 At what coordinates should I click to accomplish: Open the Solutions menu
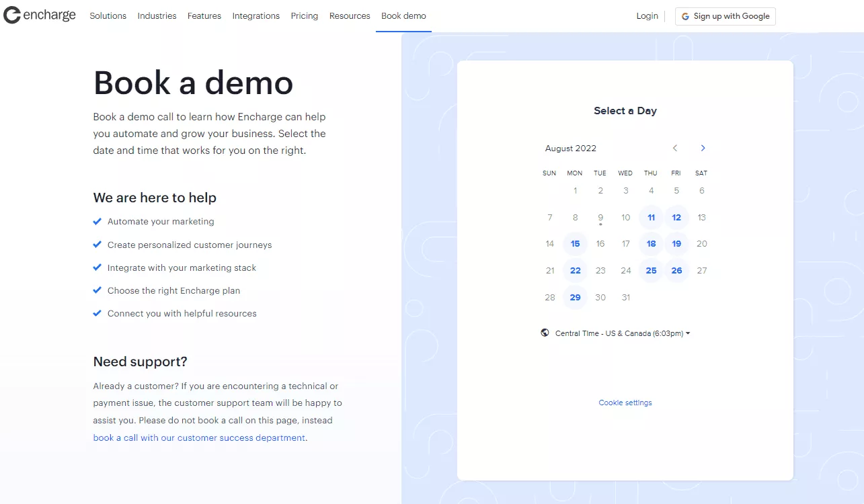(x=108, y=16)
